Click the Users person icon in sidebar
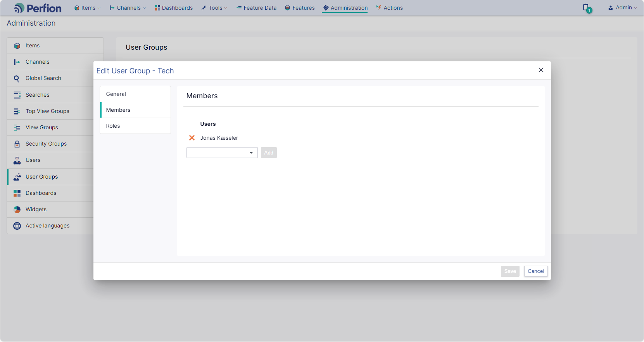 tap(17, 160)
